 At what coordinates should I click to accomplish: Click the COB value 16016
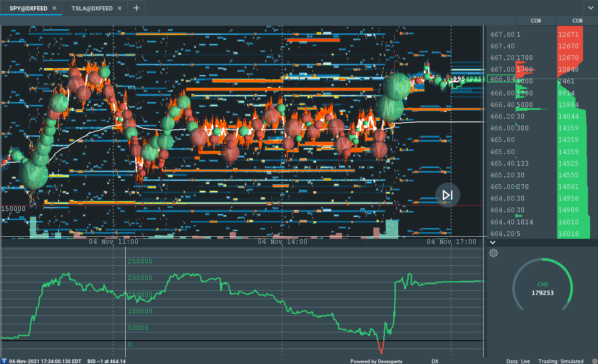click(x=568, y=234)
